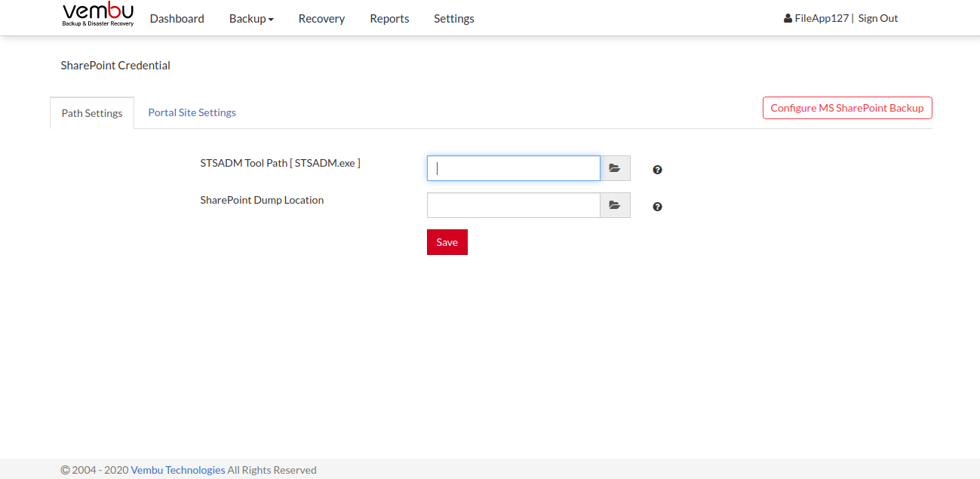Select the Path Settings tab

tap(92, 113)
